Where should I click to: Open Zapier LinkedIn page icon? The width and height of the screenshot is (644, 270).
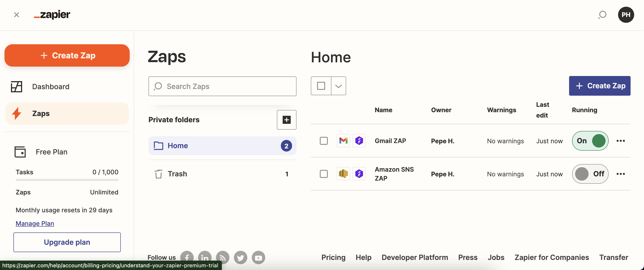205,257
